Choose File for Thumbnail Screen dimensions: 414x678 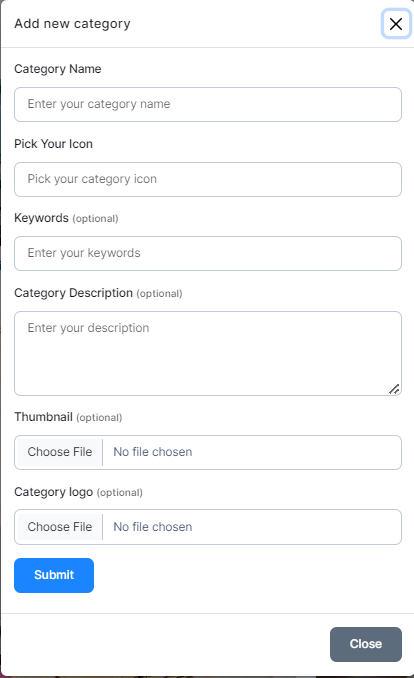coord(60,452)
